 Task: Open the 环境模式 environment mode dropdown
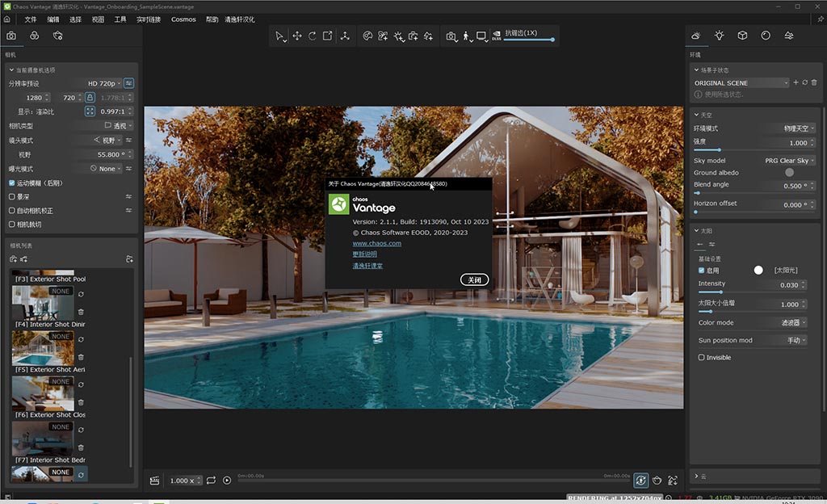[x=799, y=128]
